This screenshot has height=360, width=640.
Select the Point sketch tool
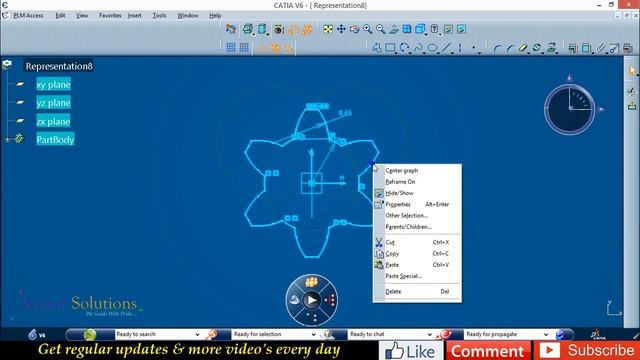click(x=473, y=48)
